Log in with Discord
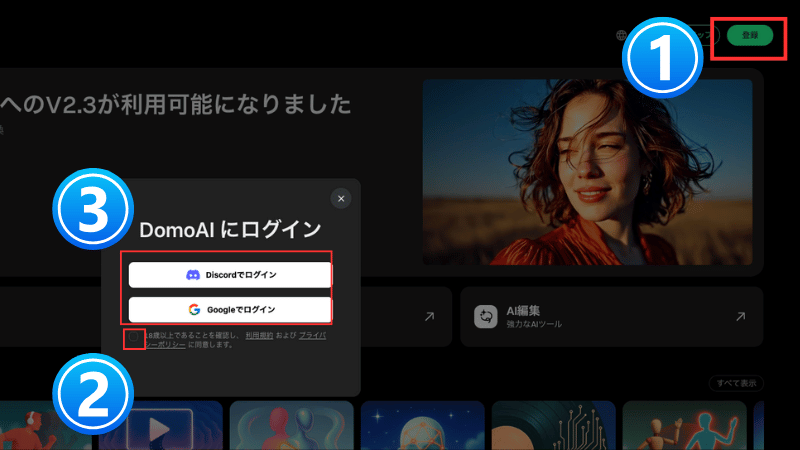 click(x=230, y=275)
